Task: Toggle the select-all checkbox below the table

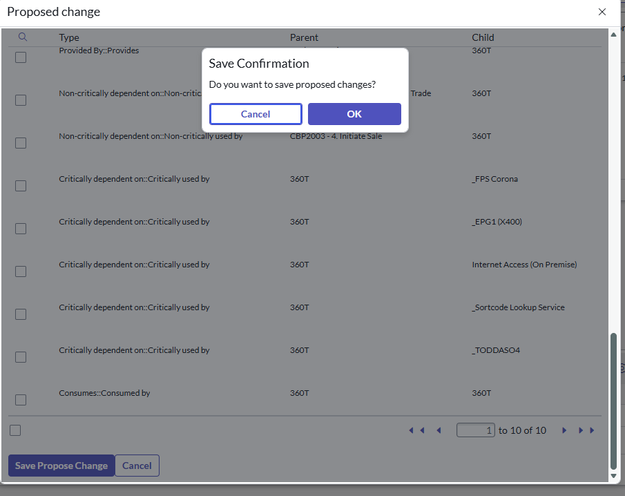Action: tap(15, 430)
